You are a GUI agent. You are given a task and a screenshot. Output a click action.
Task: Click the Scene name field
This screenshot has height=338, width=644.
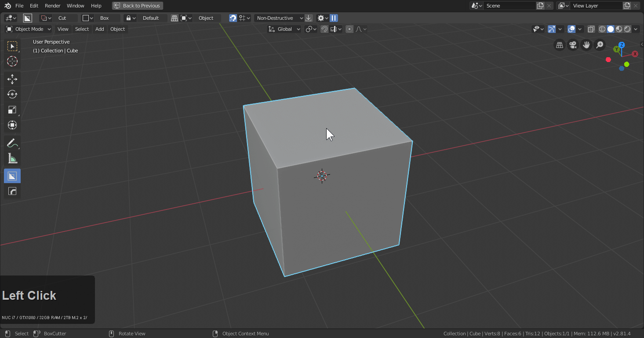(x=509, y=6)
